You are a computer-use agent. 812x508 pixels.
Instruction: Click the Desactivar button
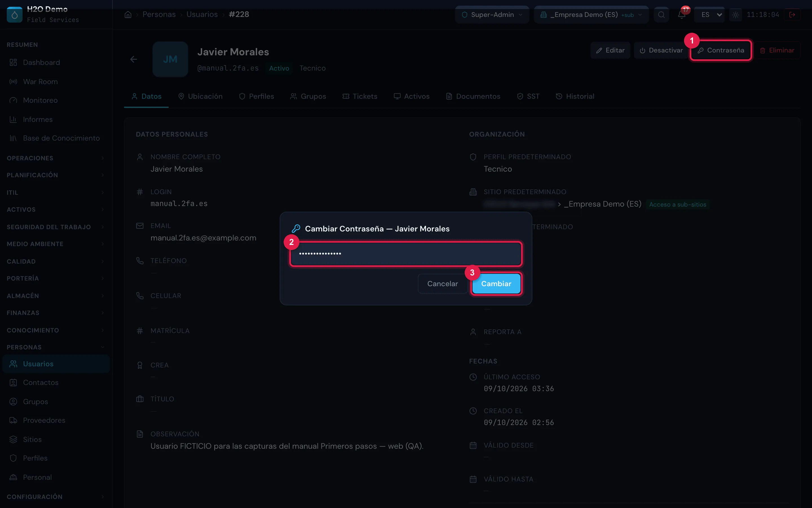(661, 51)
